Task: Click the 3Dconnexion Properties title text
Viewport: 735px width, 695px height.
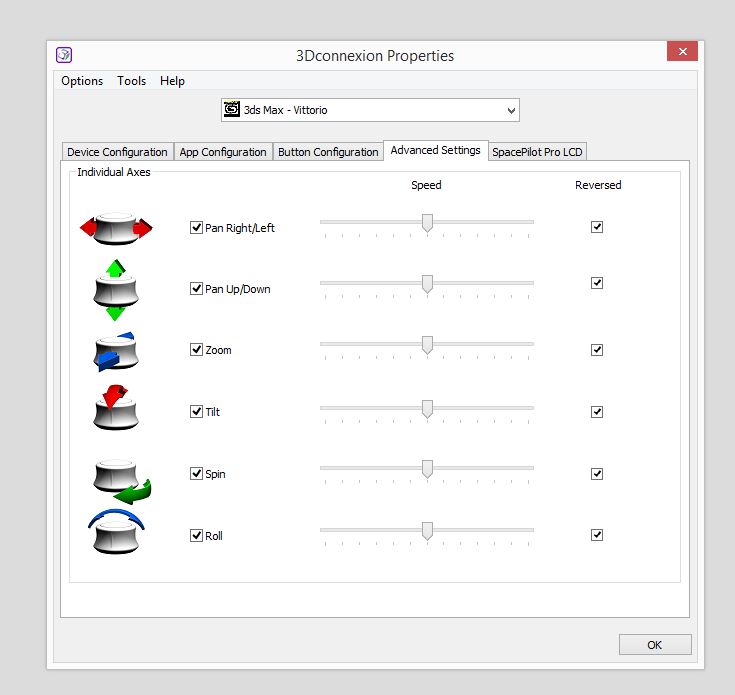Action: 375,56
